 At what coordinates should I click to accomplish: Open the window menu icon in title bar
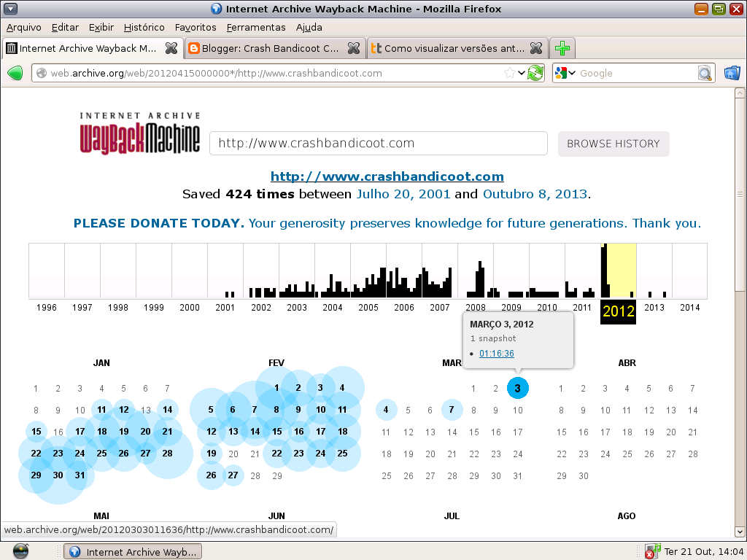[x=10, y=9]
